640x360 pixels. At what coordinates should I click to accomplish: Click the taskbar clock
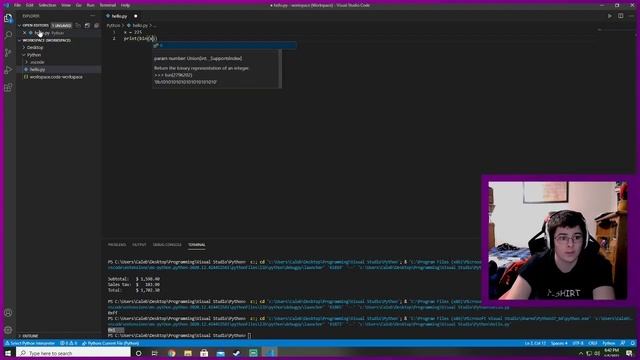[611, 353]
